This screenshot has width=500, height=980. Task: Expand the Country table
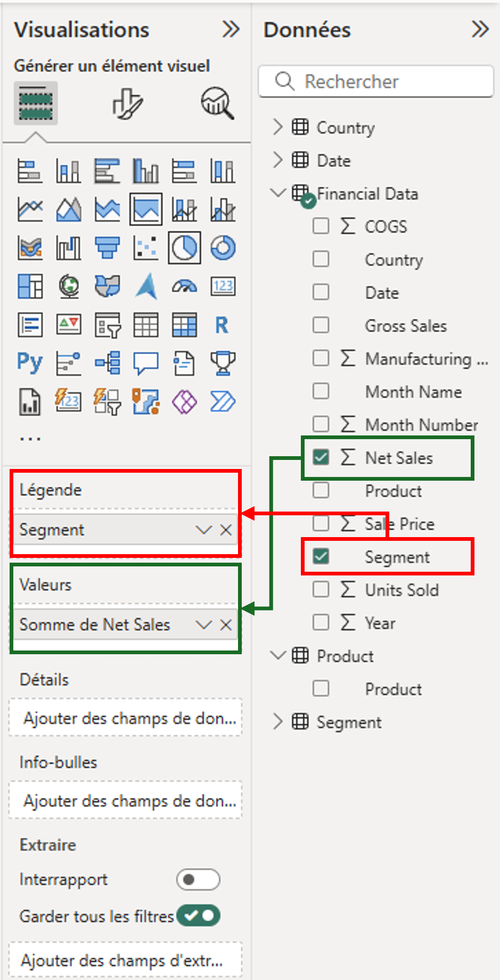click(277, 127)
